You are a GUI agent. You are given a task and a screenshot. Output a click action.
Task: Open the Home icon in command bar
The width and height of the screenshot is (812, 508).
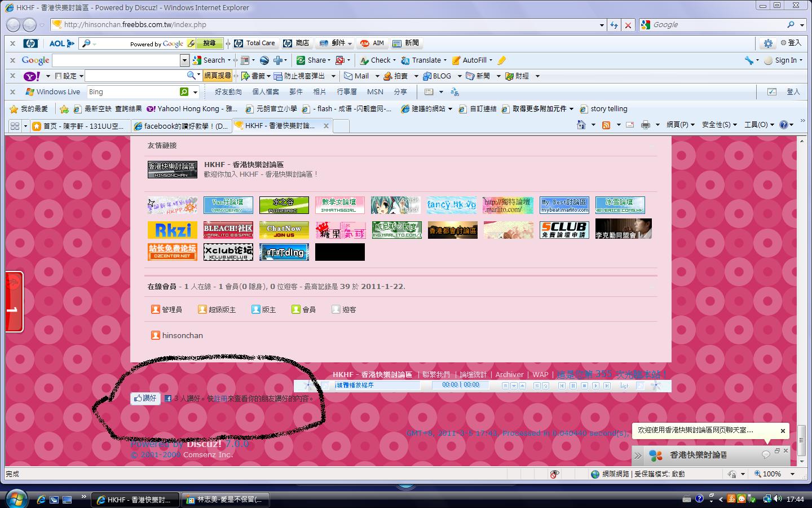(581, 125)
